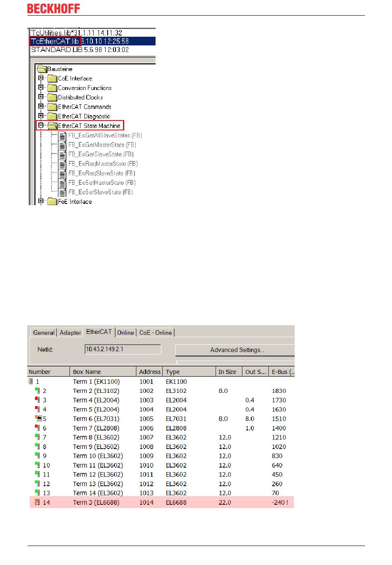392x565 pixels.
Task: Sort by the In Size column header
Action: (x=229, y=371)
